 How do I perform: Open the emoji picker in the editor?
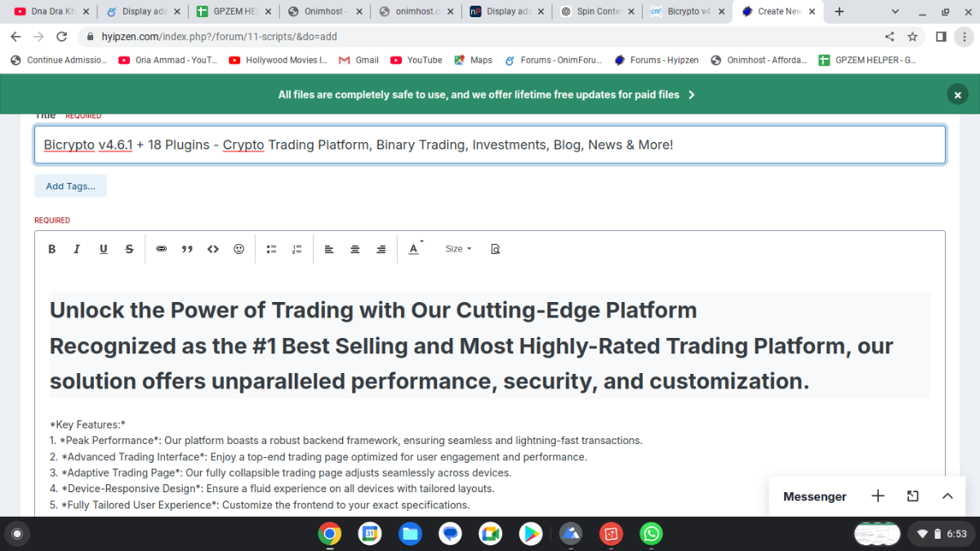[x=239, y=249]
